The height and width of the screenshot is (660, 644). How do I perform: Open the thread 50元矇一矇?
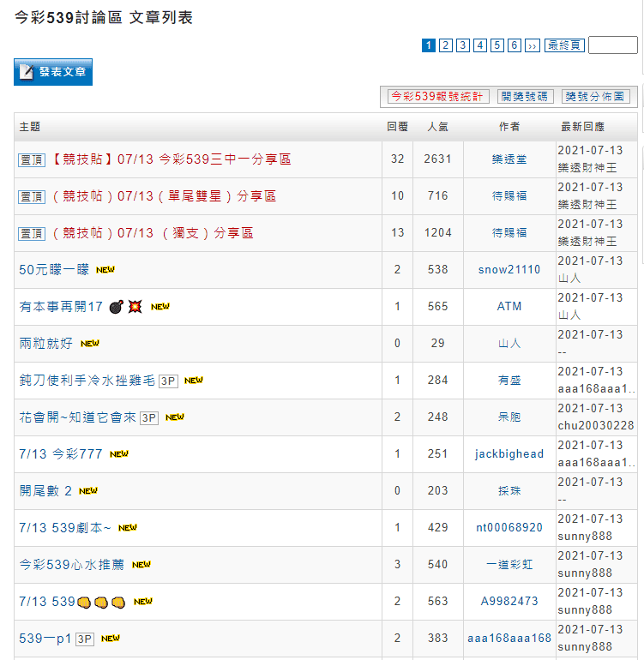coord(54,269)
